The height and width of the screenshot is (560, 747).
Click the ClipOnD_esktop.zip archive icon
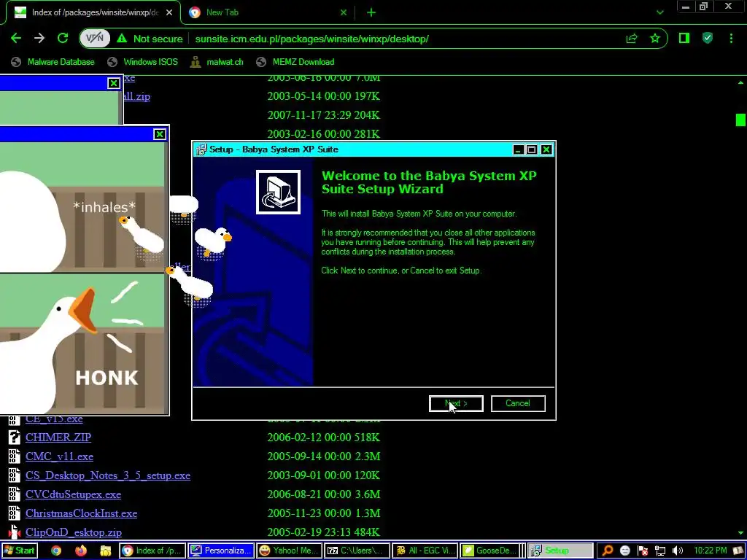15,532
